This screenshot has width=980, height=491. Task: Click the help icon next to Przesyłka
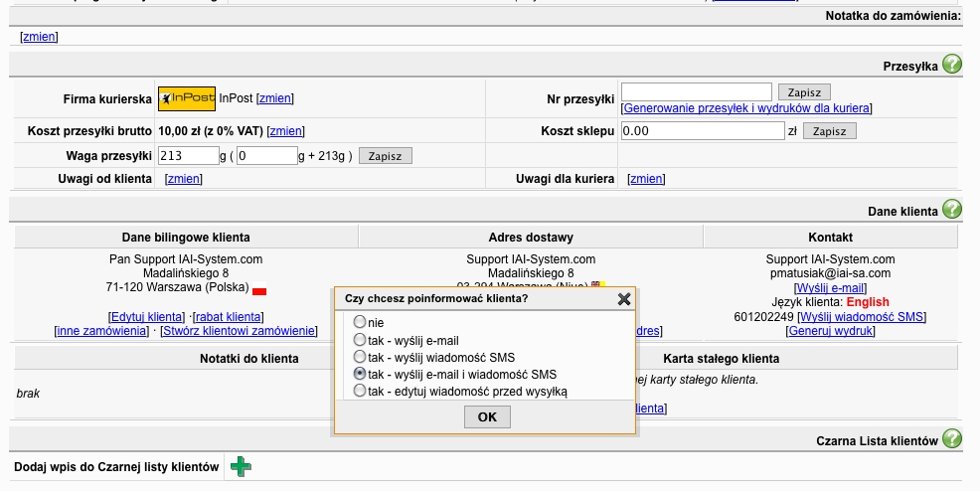[x=951, y=66]
